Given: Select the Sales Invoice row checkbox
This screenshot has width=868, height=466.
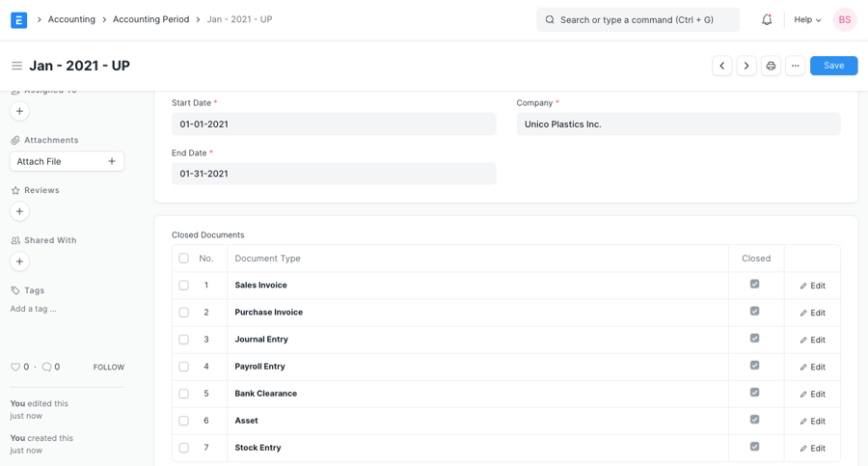Looking at the screenshot, I should 183,286.
